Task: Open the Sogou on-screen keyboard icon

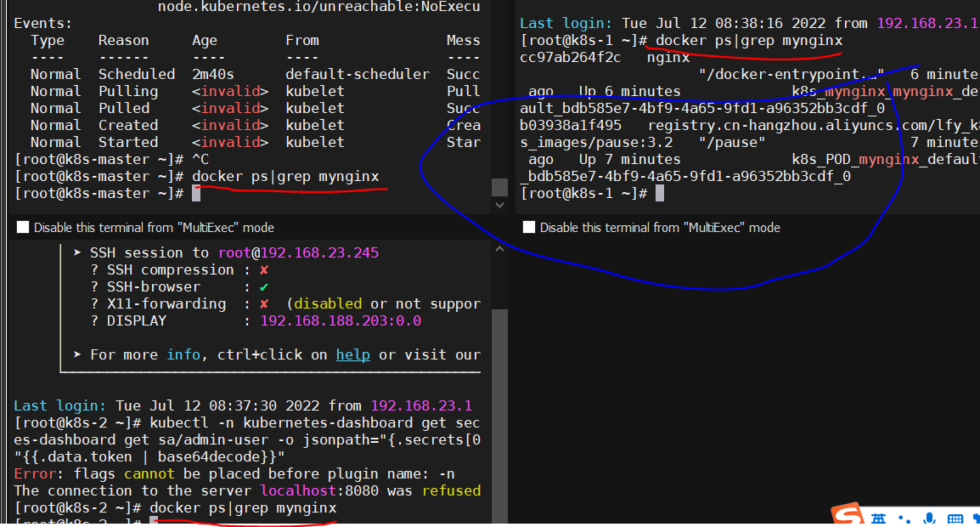Action: [x=955, y=518]
